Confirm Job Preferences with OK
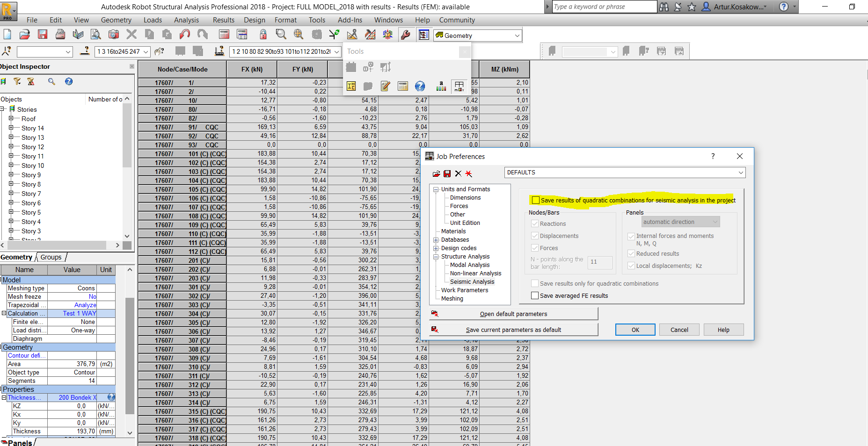Image resolution: width=868 pixels, height=446 pixels. 635,330
